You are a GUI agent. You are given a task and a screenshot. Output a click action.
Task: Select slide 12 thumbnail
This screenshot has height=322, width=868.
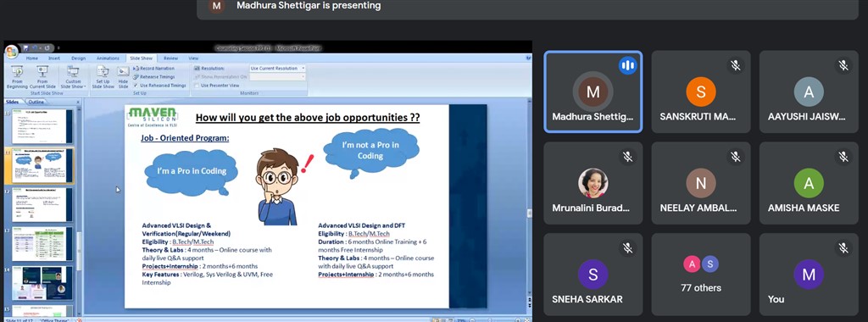(42, 205)
